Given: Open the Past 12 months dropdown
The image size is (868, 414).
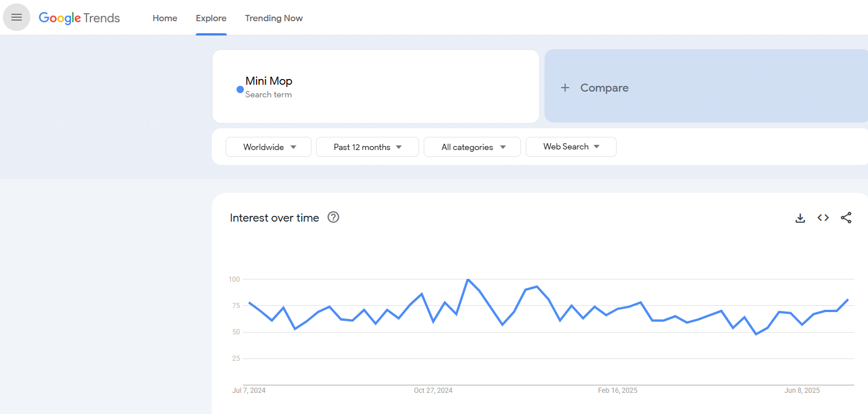Looking at the screenshot, I should click(x=368, y=147).
